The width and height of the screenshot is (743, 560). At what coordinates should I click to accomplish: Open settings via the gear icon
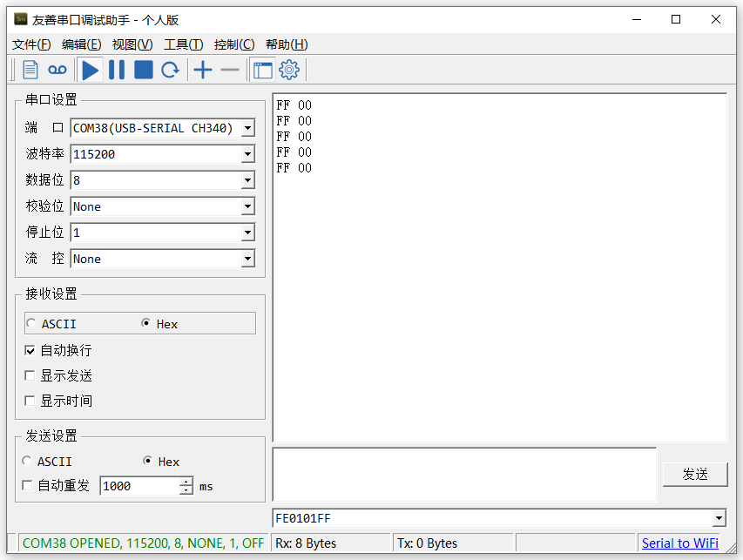click(289, 70)
